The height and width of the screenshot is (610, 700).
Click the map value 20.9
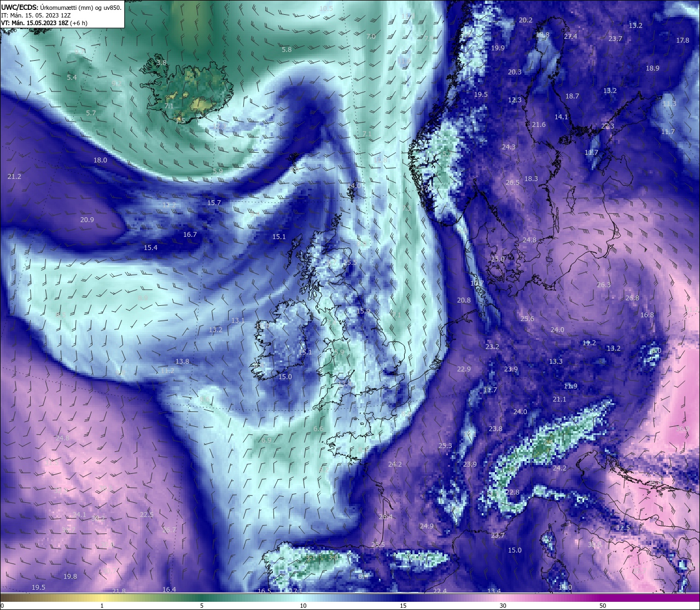(x=87, y=219)
